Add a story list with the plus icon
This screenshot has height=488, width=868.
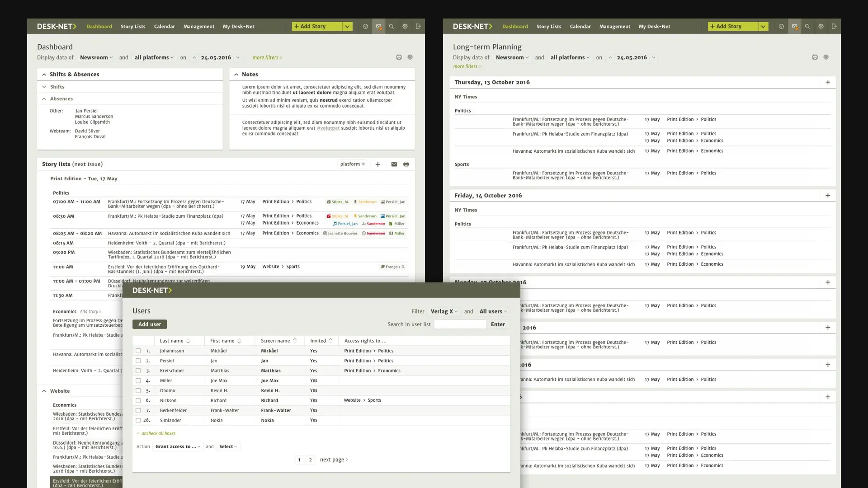[x=378, y=164]
